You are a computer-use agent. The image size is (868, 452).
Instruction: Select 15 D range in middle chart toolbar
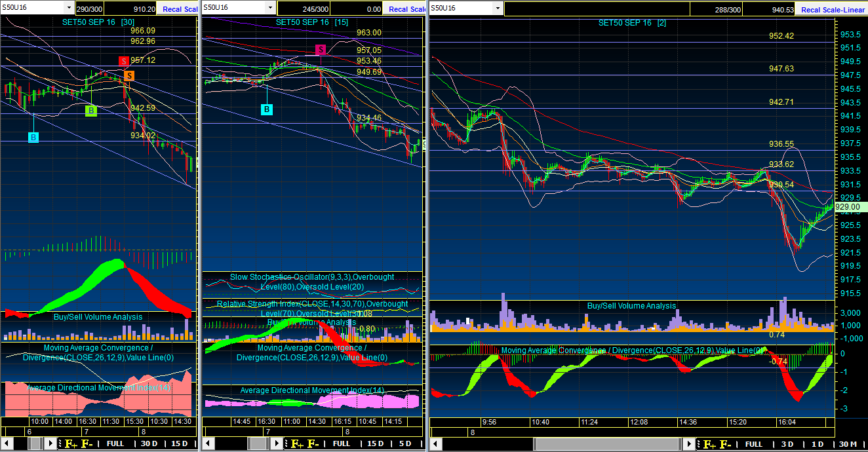pos(375,444)
